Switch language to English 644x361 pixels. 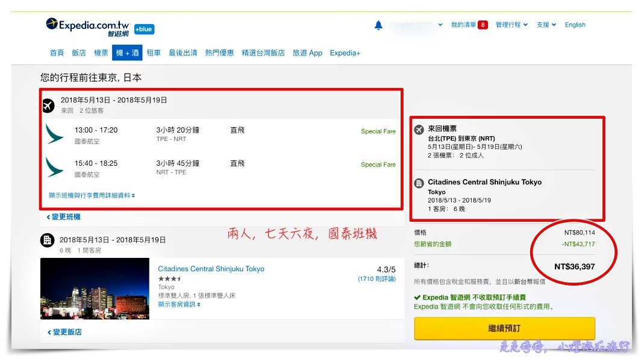575,25
